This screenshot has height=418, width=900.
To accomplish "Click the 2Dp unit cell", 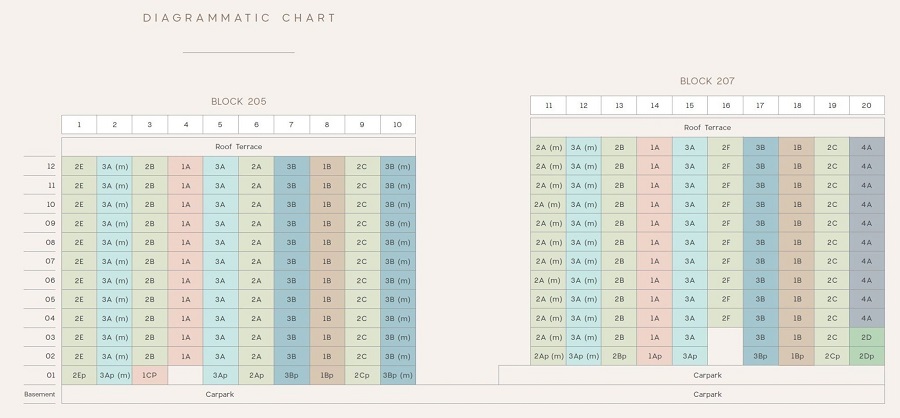I will click(866, 356).
